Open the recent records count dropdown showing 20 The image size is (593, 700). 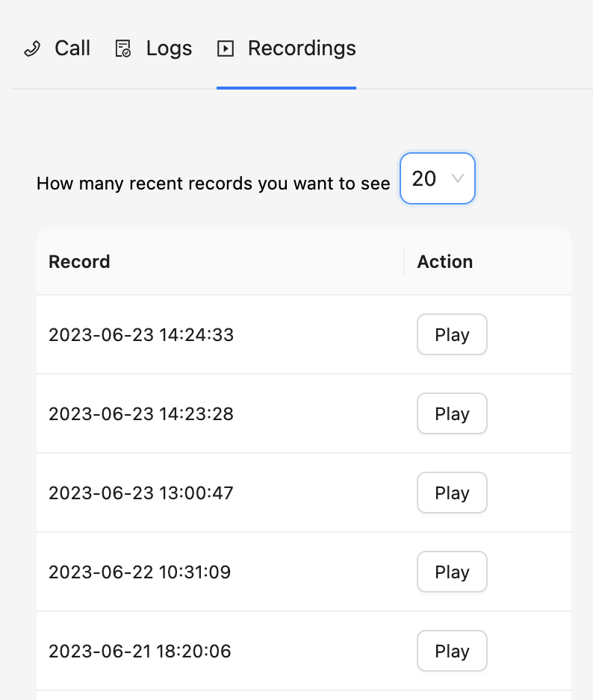pyautogui.click(x=437, y=179)
